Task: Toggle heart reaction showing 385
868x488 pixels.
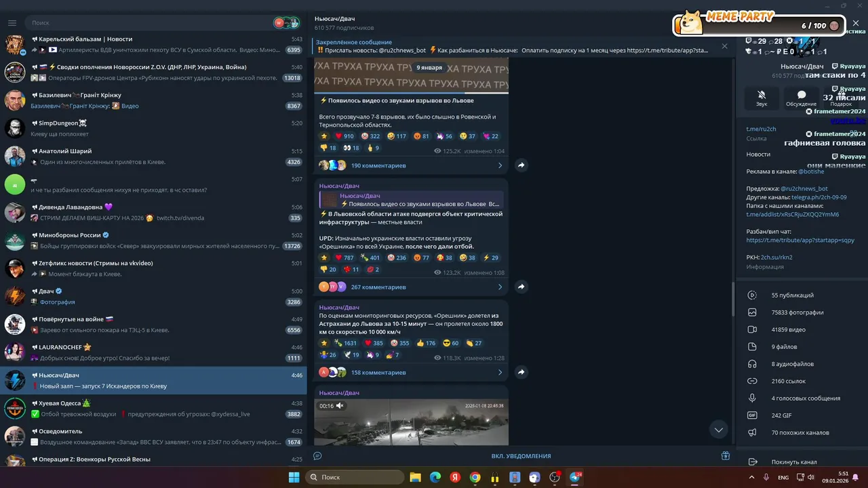Action: (x=374, y=343)
